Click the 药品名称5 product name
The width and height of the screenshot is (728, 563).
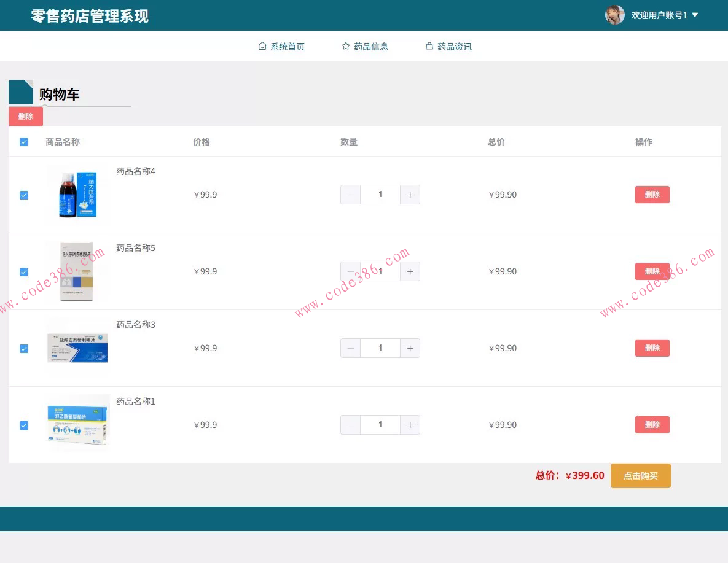tap(135, 247)
